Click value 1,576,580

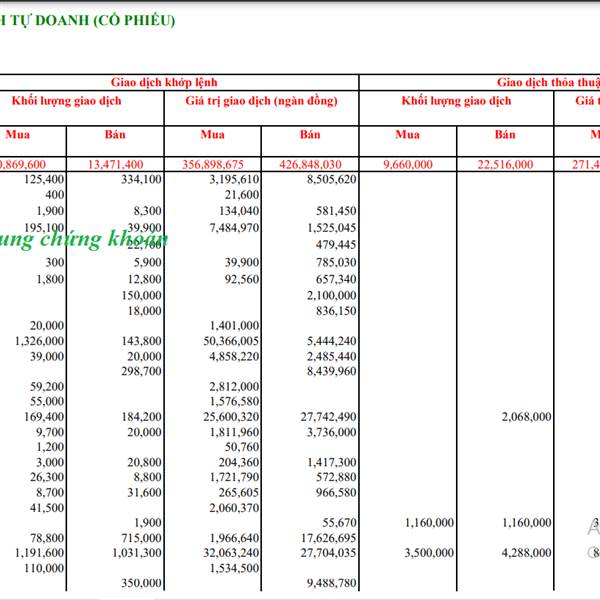234,401
